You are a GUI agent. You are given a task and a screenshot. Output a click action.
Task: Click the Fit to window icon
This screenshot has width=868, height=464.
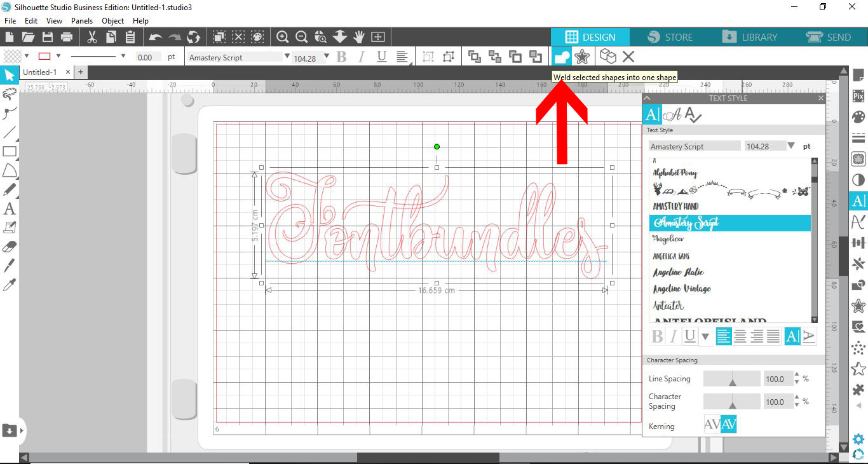378,37
